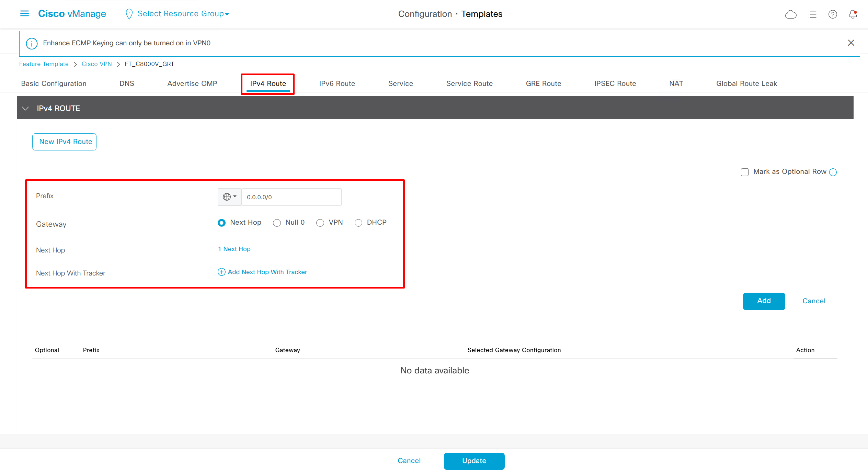Collapse the IPv4 ROUTE section

[25, 108]
